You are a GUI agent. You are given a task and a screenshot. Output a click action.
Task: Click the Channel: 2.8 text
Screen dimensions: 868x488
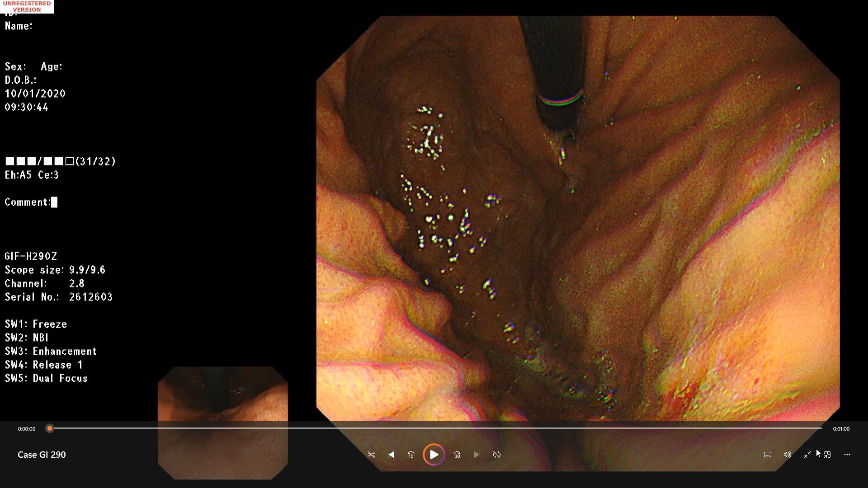[x=44, y=283]
